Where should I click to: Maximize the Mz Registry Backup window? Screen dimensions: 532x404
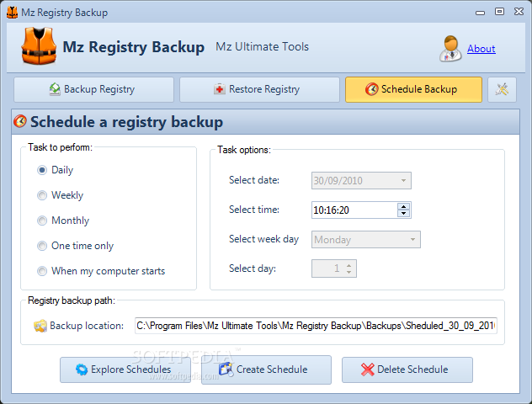pyautogui.click(x=499, y=12)
